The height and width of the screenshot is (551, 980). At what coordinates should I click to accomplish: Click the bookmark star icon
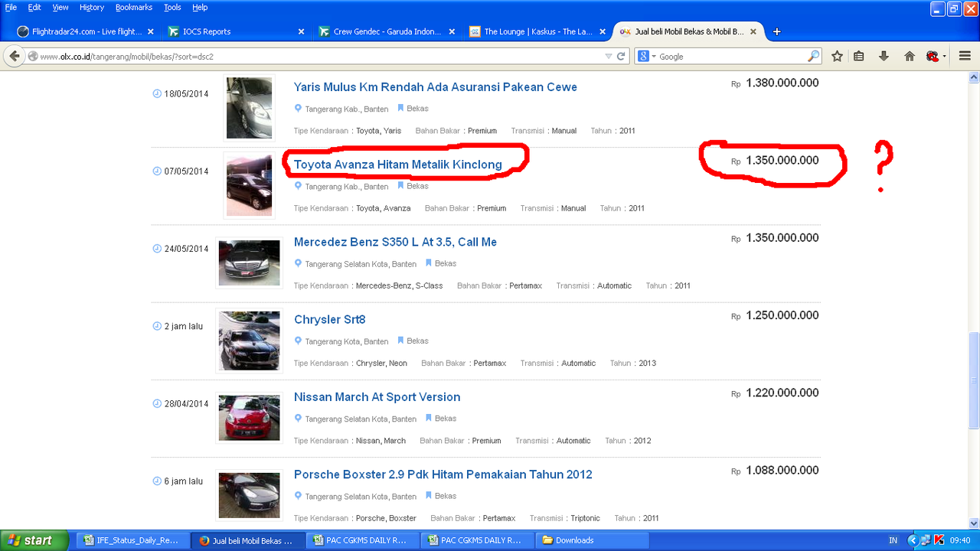pos(838,56)
